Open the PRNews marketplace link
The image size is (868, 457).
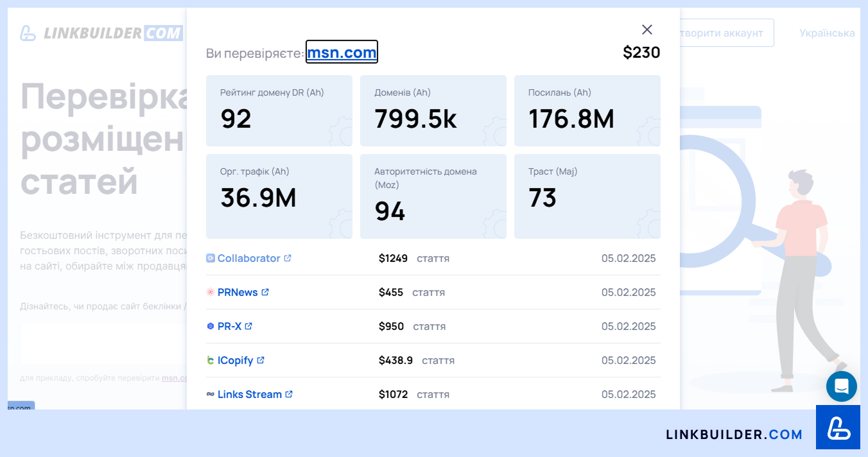point(238,292)
